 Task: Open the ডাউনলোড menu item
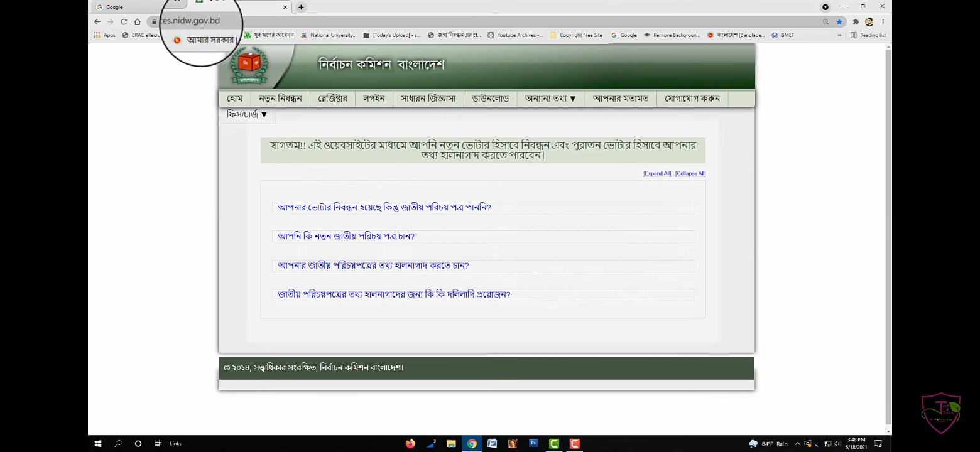tap(491, 99)
